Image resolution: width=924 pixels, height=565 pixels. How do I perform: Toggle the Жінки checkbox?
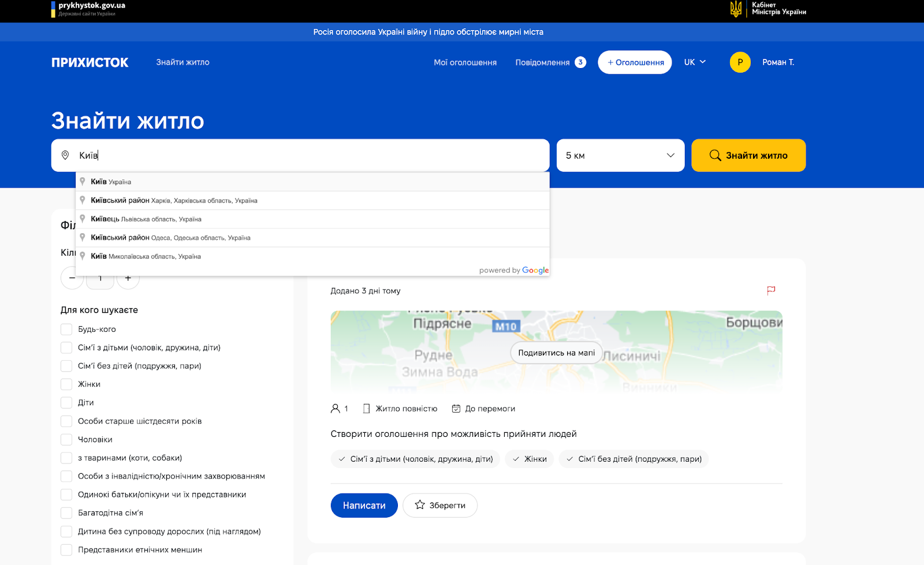coord(66,384)
